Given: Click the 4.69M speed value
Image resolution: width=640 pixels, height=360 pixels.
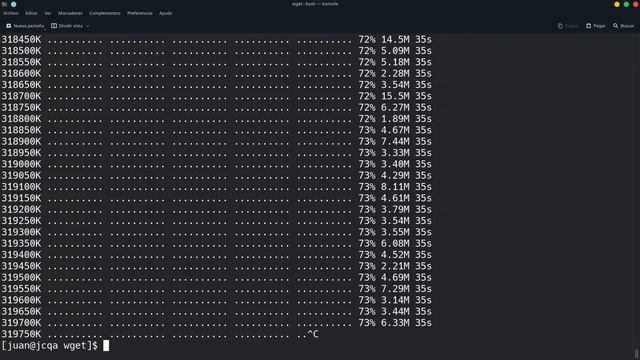Looking at the screenshot, I should tap(395, 278).
